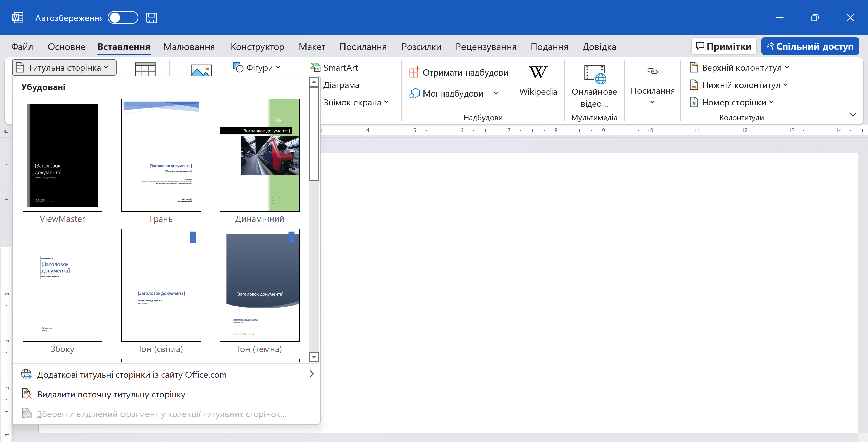Click the gallery scroll down arrow

(x=314, y=357)
